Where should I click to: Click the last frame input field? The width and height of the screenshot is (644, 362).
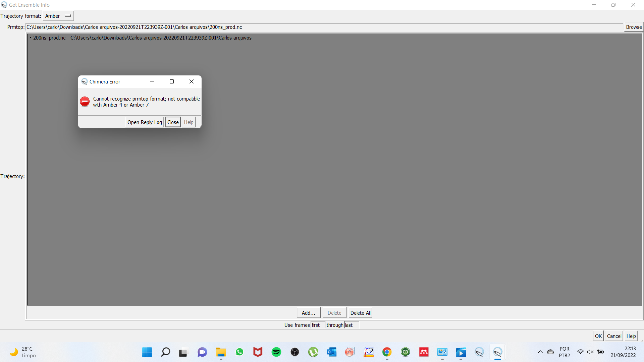tap(351, 325)
